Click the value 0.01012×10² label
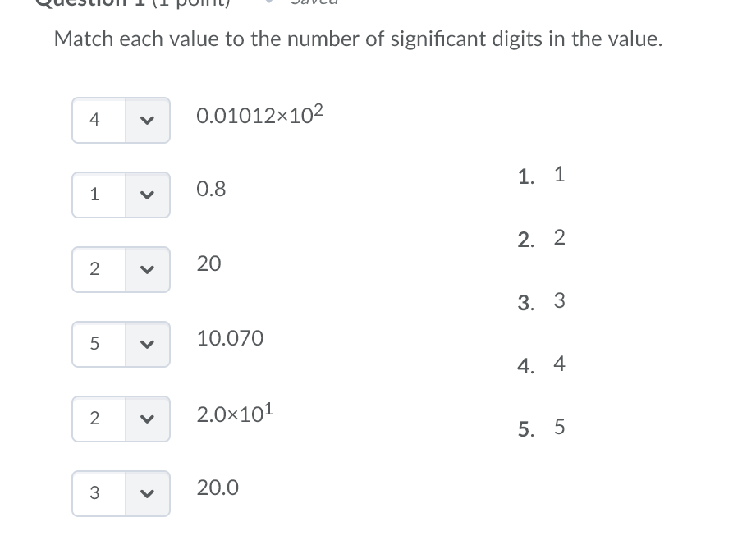 click(x=259, y=116)
